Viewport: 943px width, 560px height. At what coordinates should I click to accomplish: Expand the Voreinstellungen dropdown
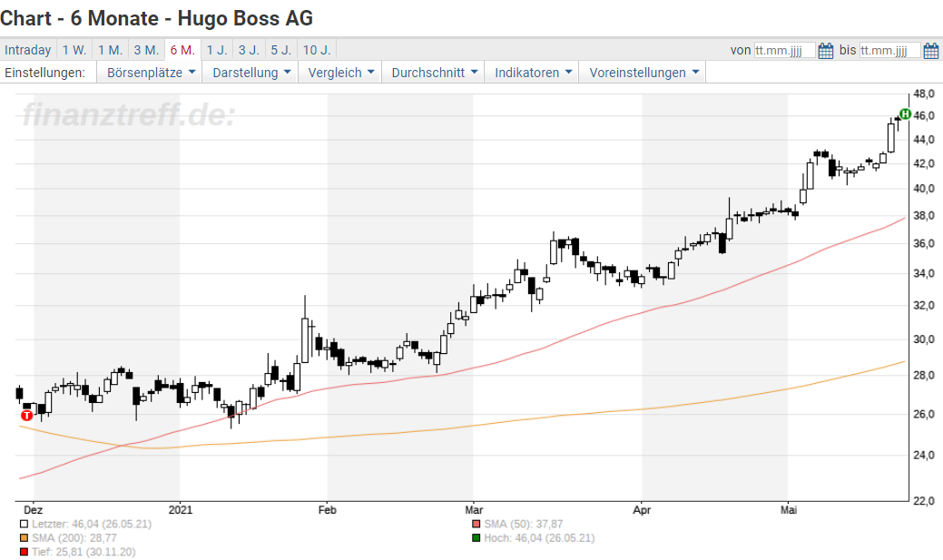[643, 73]
